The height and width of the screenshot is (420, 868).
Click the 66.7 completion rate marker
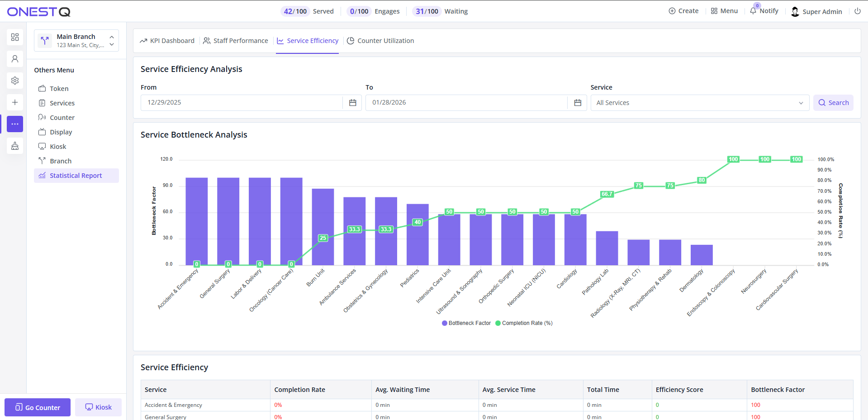607,194
